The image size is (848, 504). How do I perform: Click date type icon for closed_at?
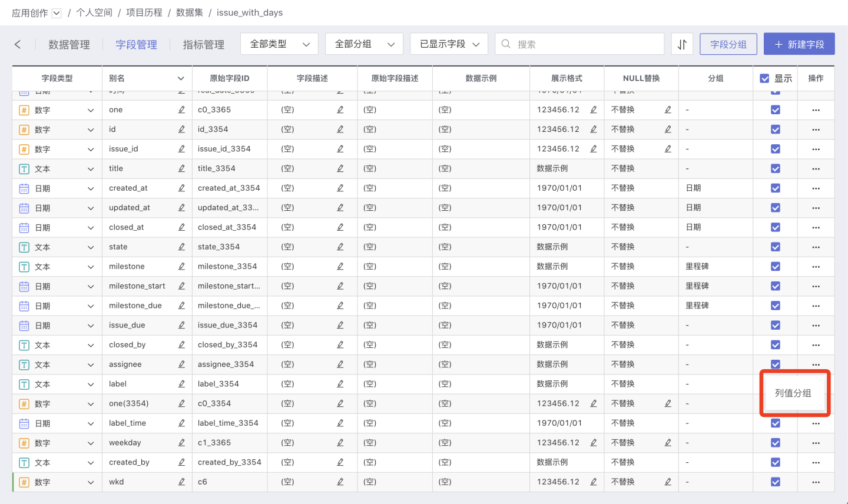24,227
